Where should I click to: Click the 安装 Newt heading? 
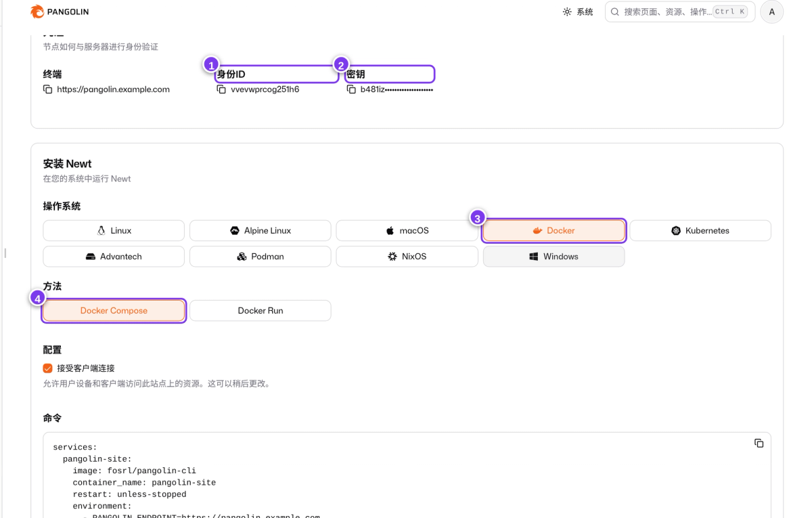67,164
